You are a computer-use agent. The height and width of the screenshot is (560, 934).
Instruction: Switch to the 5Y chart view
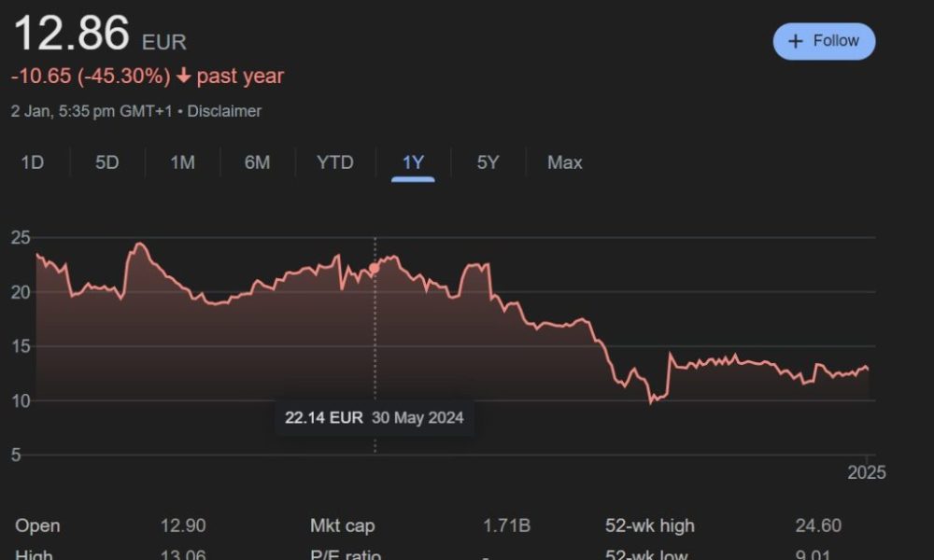(x=488, y=162)
